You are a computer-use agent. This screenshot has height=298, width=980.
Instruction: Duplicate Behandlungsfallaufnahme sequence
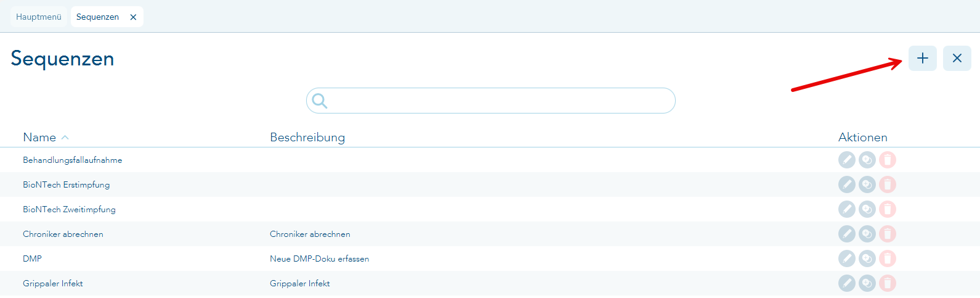867,160
